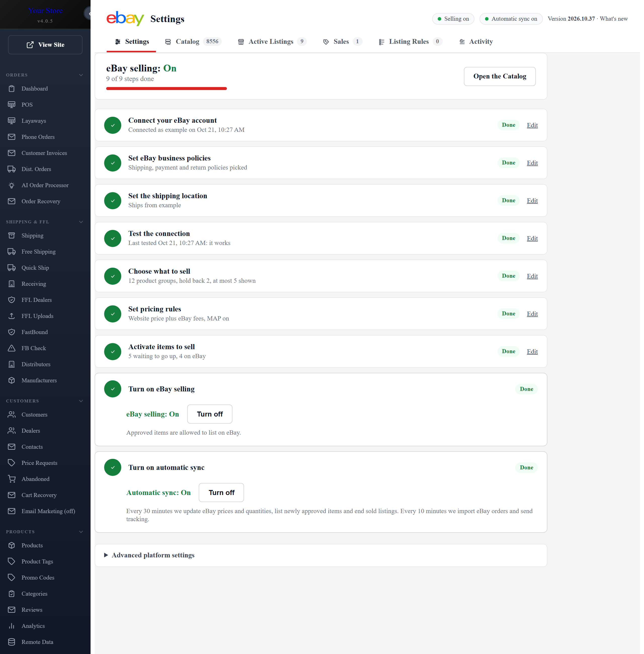
Task: Click the Products cube icon
Action: pyautogui.click(x=12, y=545)
